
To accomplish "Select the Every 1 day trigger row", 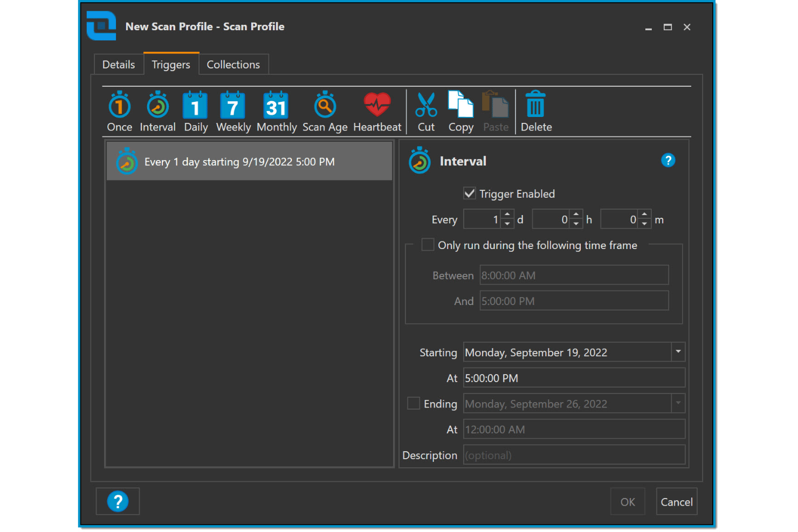I will pos(250,161).
